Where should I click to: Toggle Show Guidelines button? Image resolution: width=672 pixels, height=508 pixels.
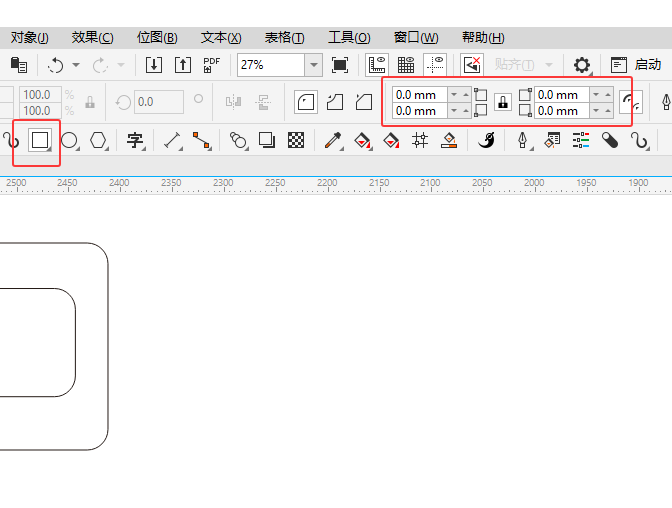(x=435, y=65)
